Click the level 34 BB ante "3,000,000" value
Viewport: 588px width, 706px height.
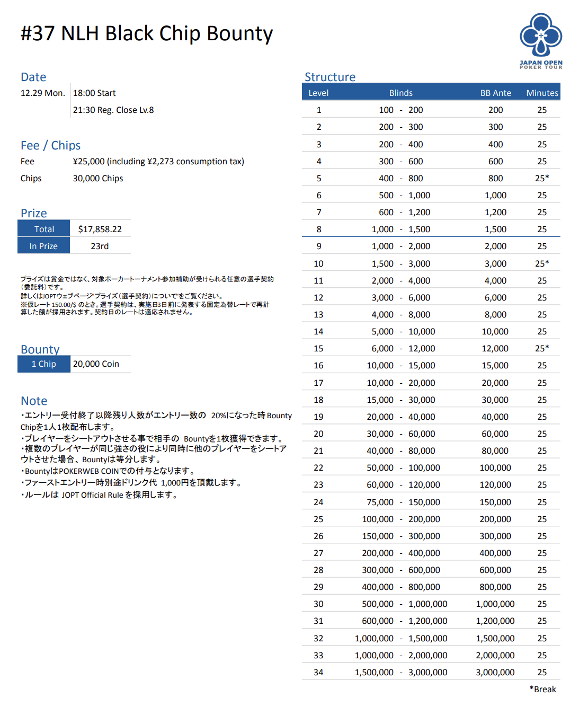(495, 672)
